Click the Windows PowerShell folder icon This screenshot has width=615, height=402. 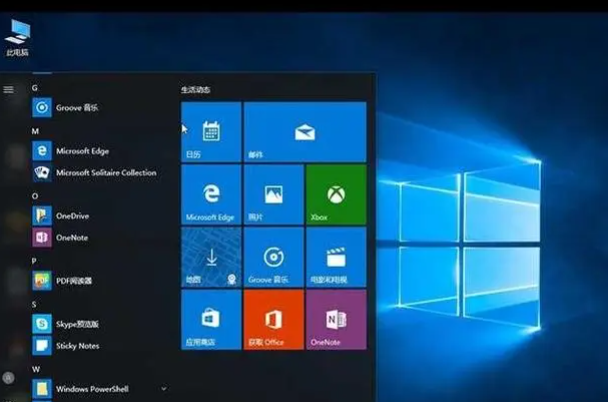click(x=42, y=389)
